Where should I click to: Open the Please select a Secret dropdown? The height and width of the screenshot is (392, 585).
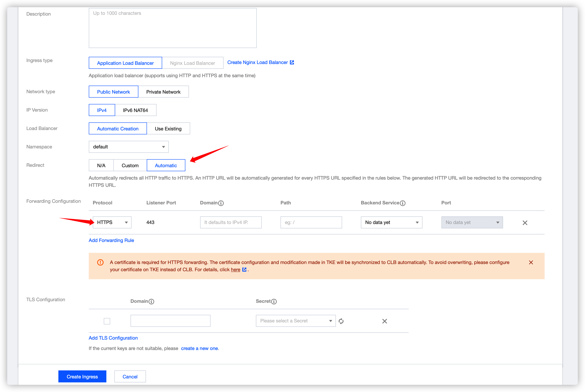coord(296,321)
